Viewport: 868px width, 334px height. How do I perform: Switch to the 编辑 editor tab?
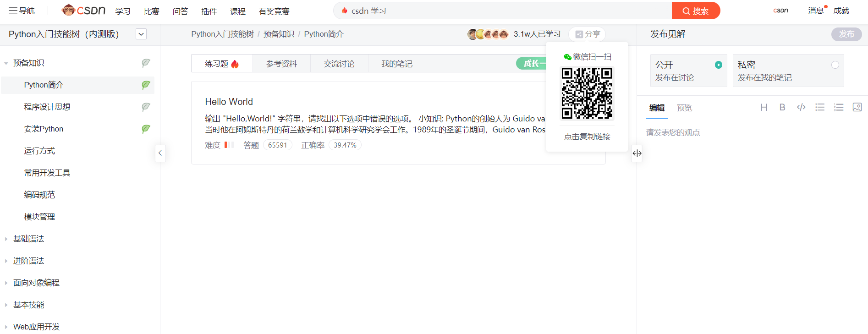pyautogui.click(x=657, y=108)
